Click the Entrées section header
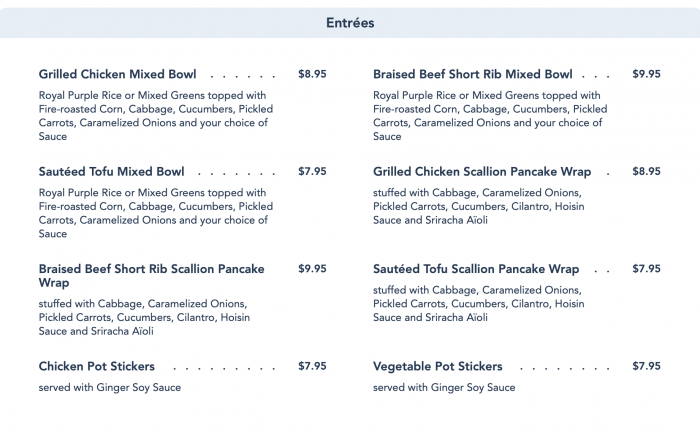The image size is (700, 432). pyautogui.click(x=350, y=23)
